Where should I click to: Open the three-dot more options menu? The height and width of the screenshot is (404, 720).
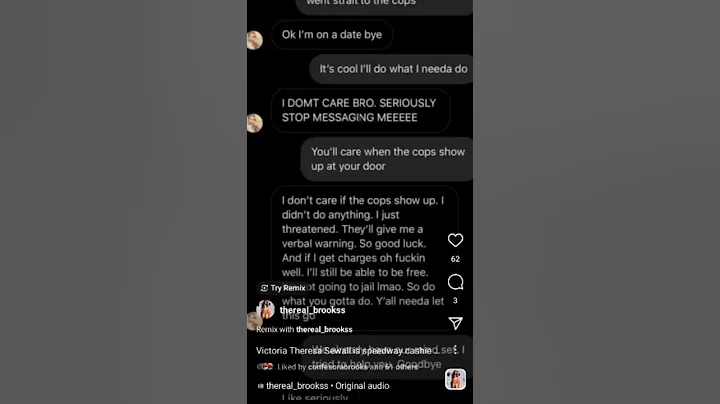455,350
